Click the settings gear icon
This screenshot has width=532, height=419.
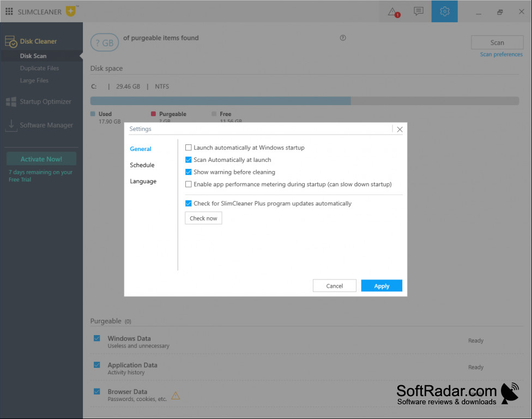pos(444,11)
